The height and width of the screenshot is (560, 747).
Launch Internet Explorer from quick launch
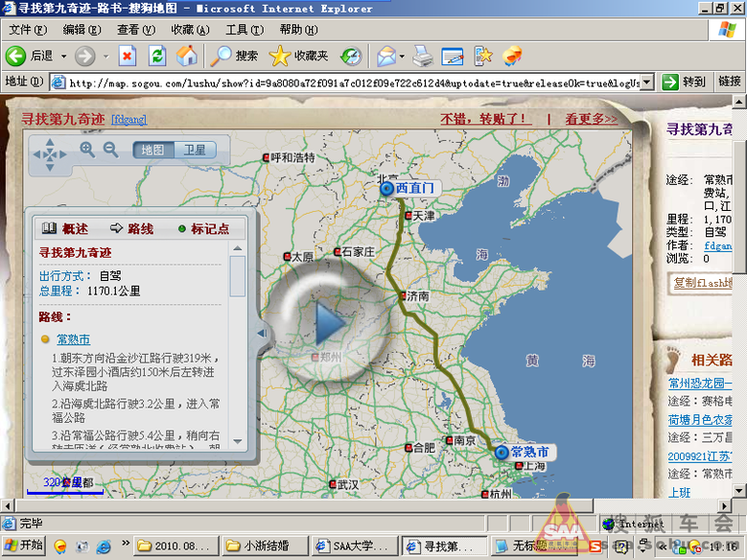tap(103, 547)
